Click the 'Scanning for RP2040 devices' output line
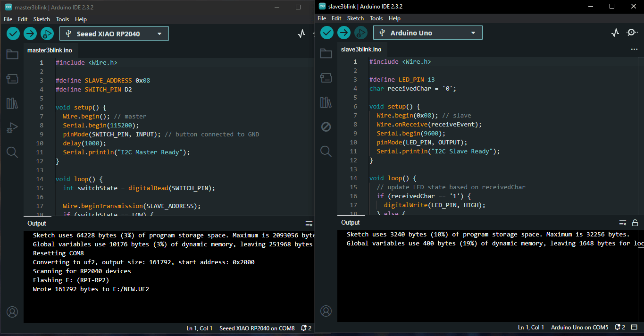The image size is (644, 336). [82, 271]
